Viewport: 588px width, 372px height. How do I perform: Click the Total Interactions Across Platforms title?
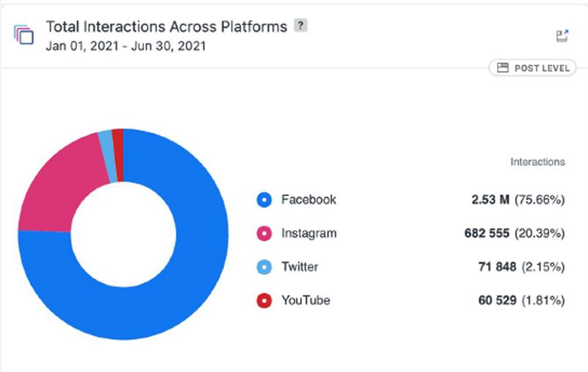tap(167, 26)
